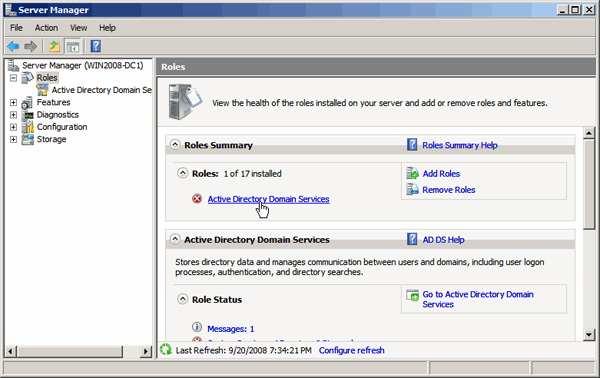The width and height of the screenshot is (600, 378).
Task: Click the Diagnostics node icon
Action: 28,115
